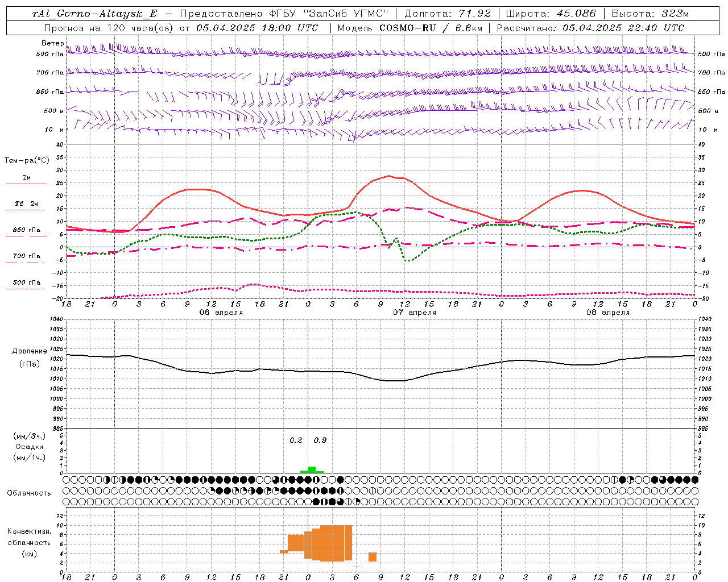Click the (мм/3ч.) unit label
The height and width of the screenshot is (582, 728).
point(29,436)
